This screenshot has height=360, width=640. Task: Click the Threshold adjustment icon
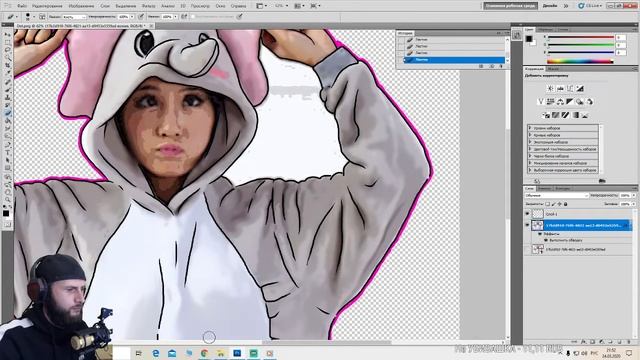565,115
